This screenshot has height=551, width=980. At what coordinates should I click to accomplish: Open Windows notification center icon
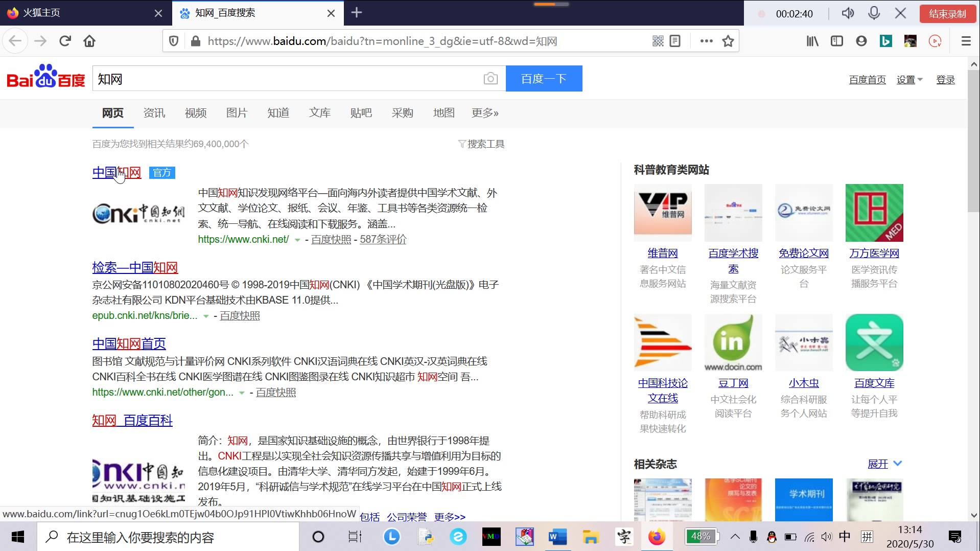(954, 537)
